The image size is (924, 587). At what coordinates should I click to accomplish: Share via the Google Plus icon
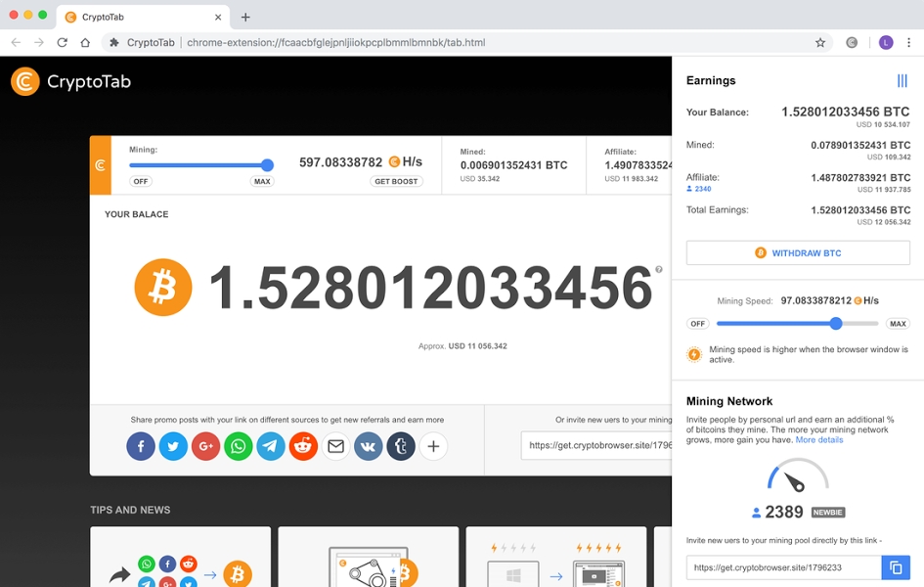205,446
